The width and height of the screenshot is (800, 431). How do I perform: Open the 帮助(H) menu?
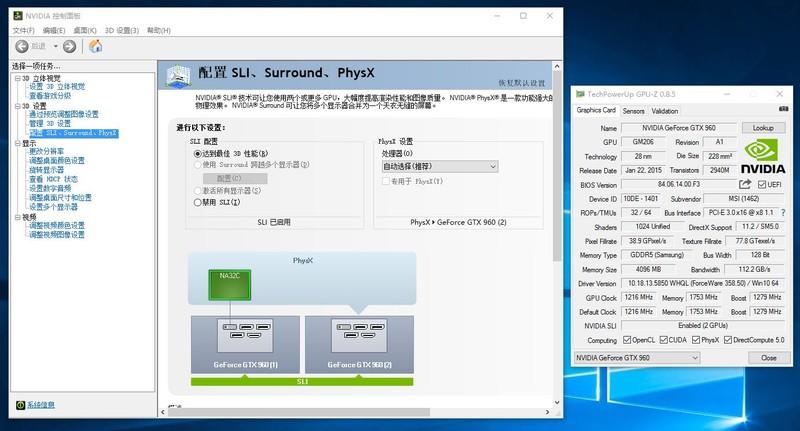point(159,31)
